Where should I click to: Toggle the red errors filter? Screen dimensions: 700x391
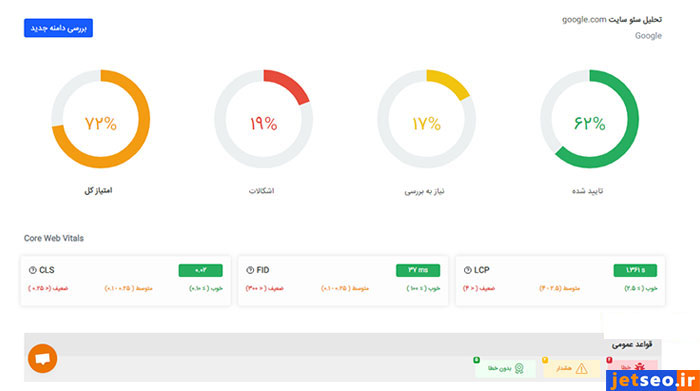pyautogui.click(x=632, y=366)
